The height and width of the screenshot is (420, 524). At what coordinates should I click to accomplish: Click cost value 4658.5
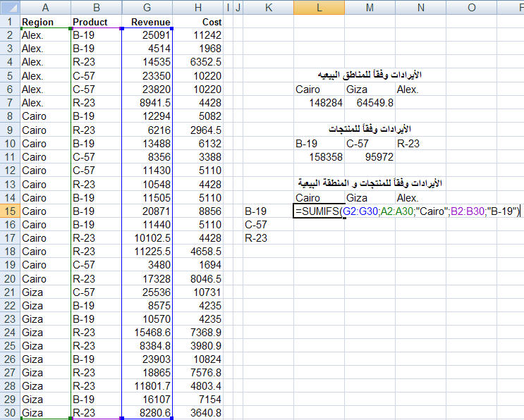tap(205, 252)
